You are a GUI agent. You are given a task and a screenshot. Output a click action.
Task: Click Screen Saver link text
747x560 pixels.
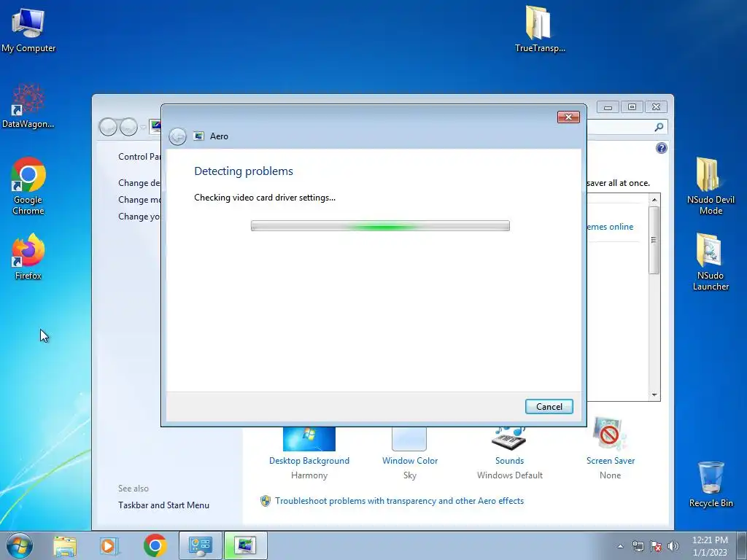(611, 461)
